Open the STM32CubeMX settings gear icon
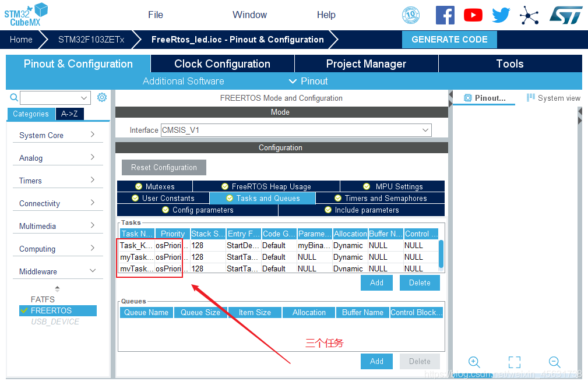This screenshot has width=588, height=385. point(102,97)
